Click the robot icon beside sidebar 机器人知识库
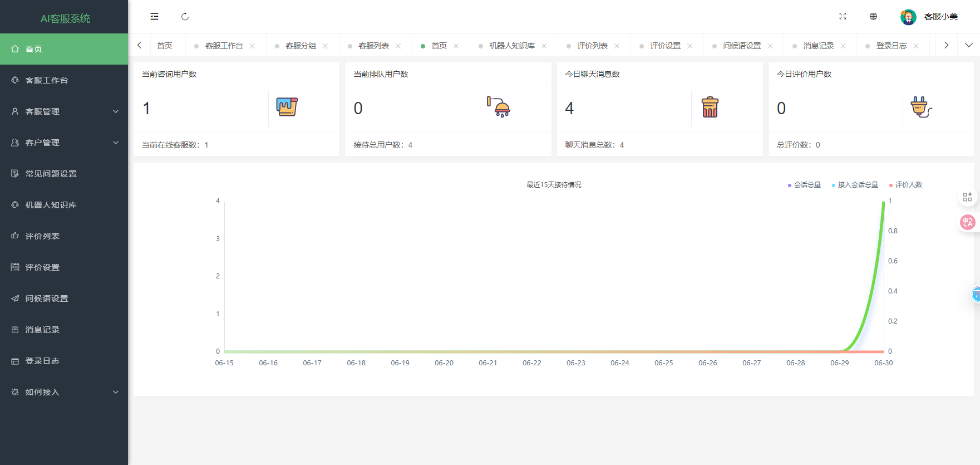 point(15,205)
